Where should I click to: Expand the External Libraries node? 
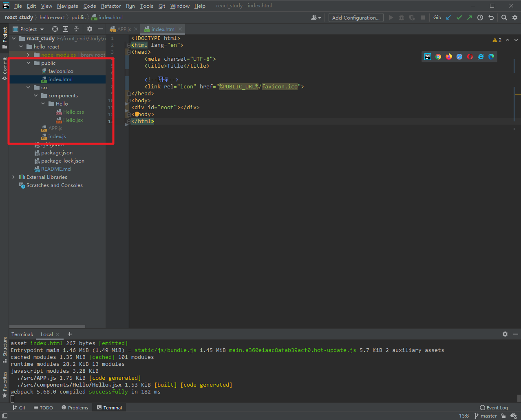point(13,177)
